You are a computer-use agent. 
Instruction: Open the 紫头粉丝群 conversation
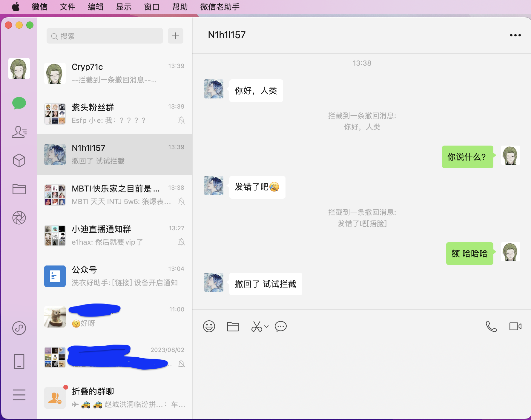115,114
